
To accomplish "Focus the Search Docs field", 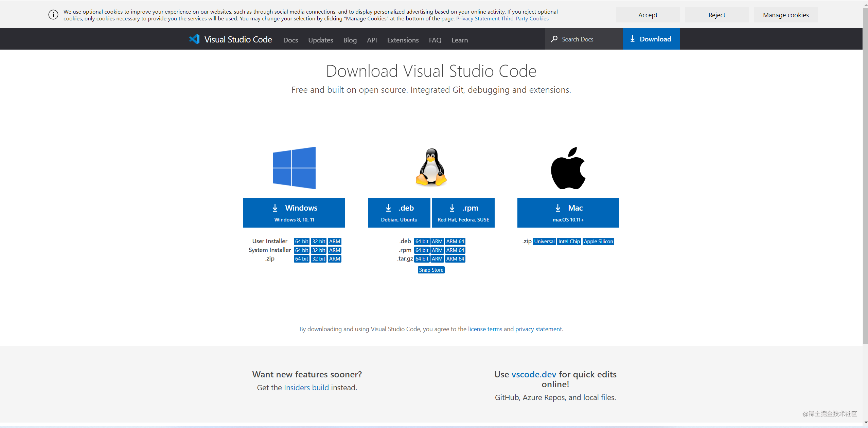I will coord(584,39).
